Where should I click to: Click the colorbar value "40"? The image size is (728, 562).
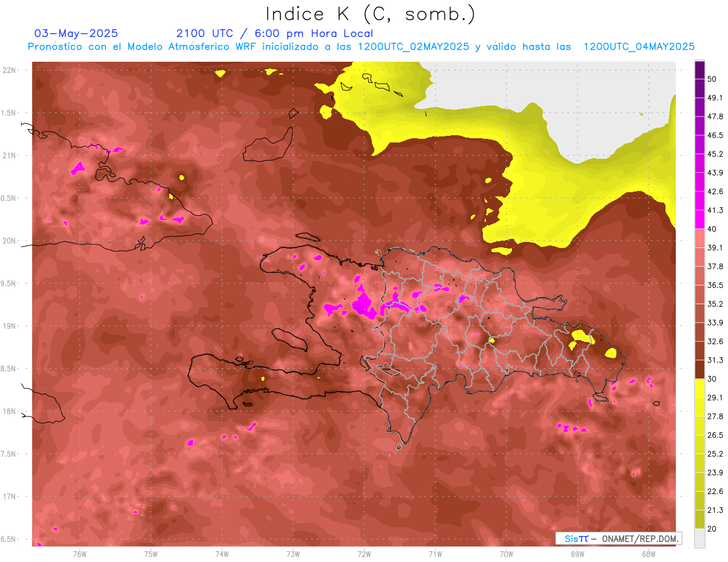pos(713,229)
